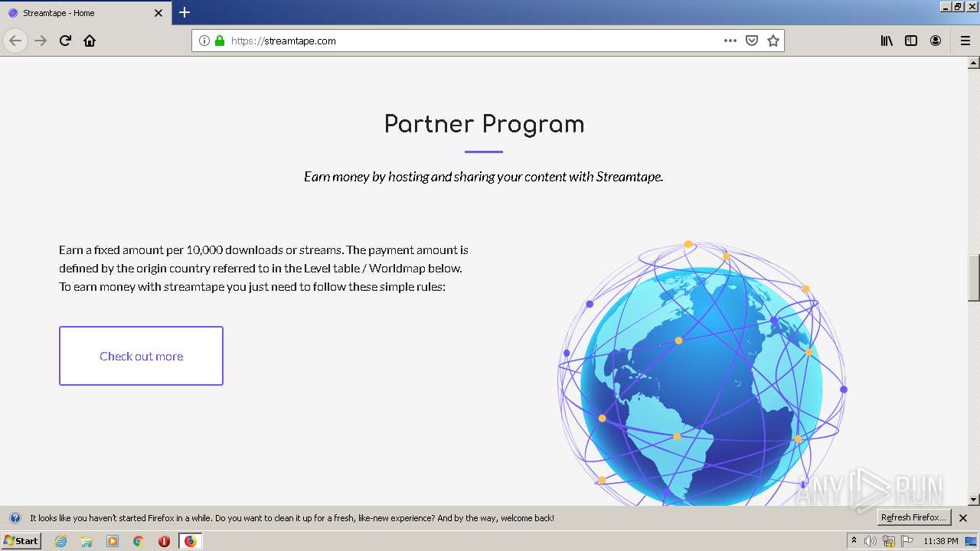This screenshot has width=980, height=551.
Task: Open the page actions three-dot menu
Action: (x=730, y=41)
